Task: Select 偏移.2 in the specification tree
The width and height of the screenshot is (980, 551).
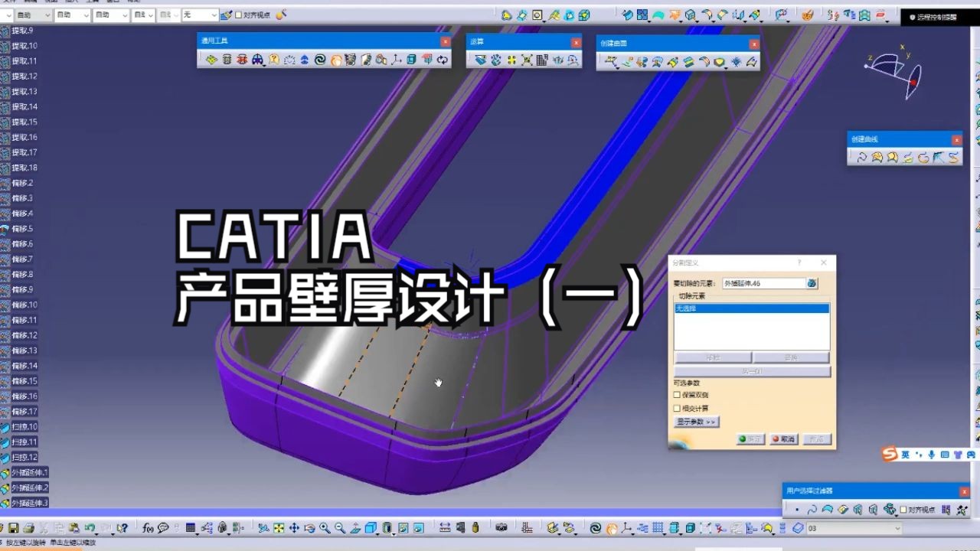Action: 22,183
